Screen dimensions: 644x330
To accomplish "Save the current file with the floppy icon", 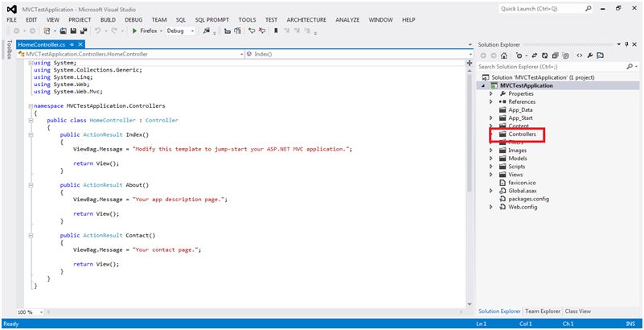I will tap(73, 31).
